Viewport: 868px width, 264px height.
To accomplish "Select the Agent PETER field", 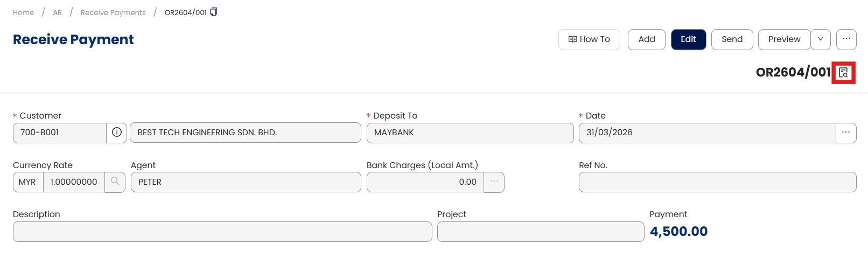I will pos(246,182).
